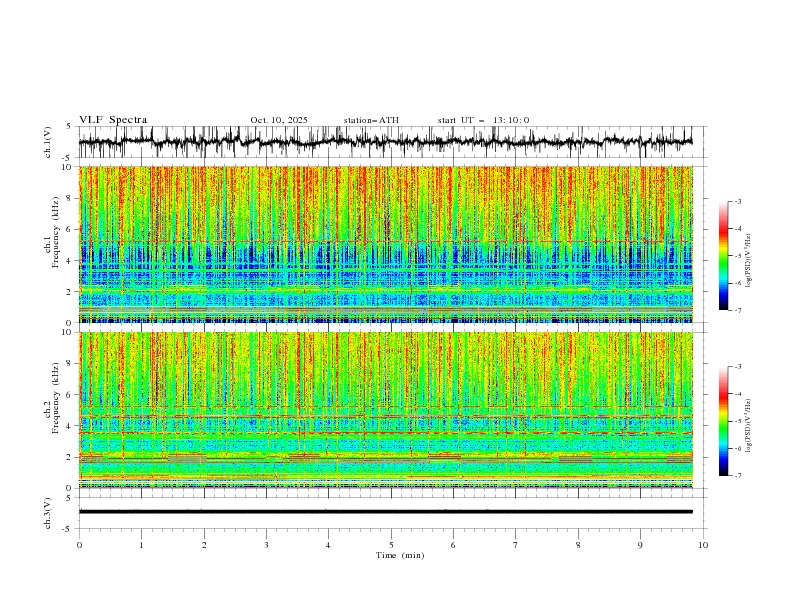Click the "ch.1(V)" vertical axis label

pos(48,142)
